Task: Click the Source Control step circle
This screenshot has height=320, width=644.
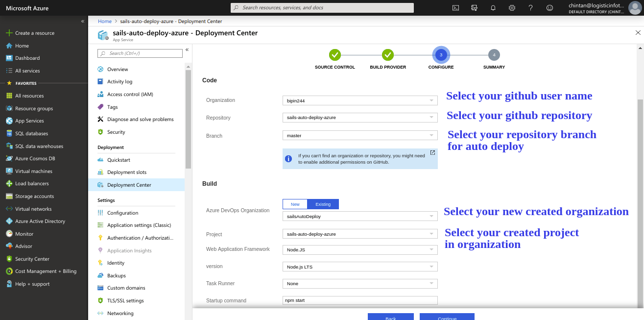Action: (335, 55)
